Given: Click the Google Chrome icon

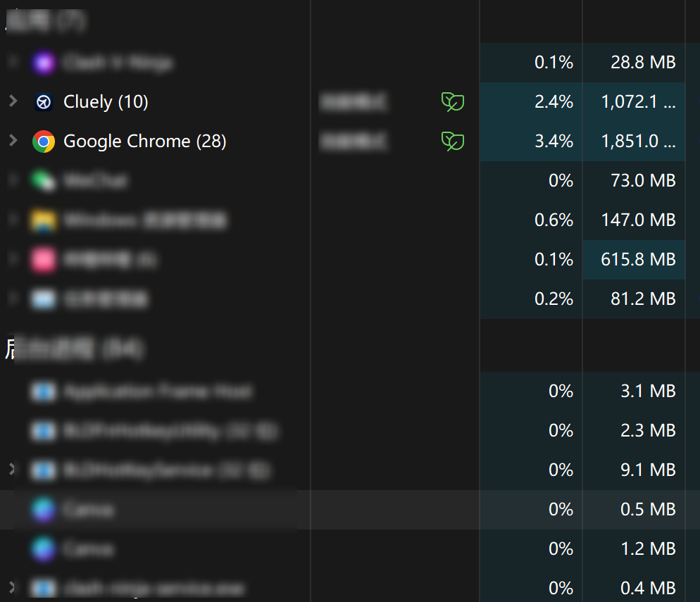Looking at the screenshot, I should [44, 142].
